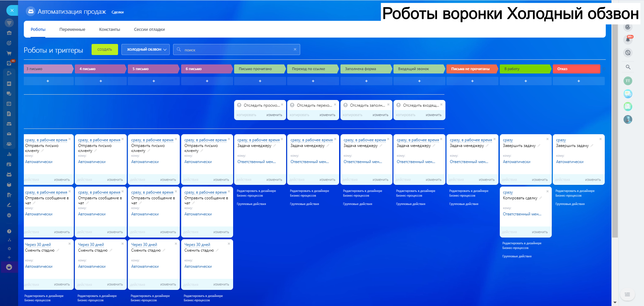
Task: Select the red Отказ stage header
Action: pyautogui.click(x=576, y=69)
